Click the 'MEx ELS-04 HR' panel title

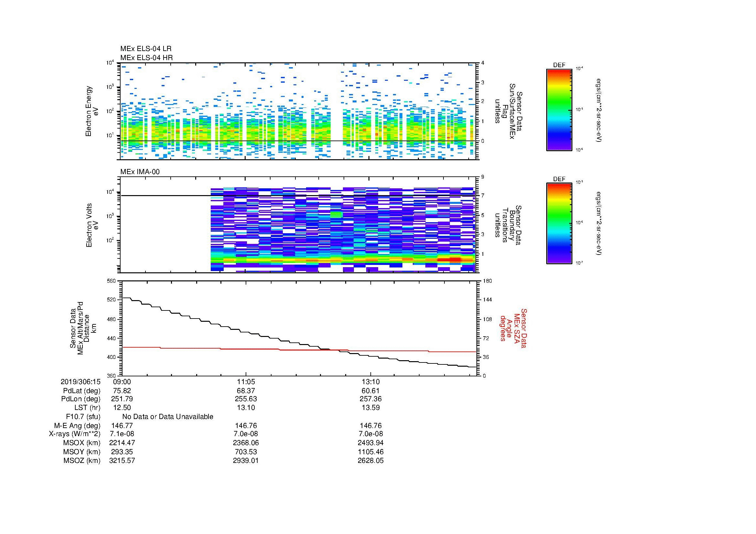pyautogui.click(x=146, y=58)
